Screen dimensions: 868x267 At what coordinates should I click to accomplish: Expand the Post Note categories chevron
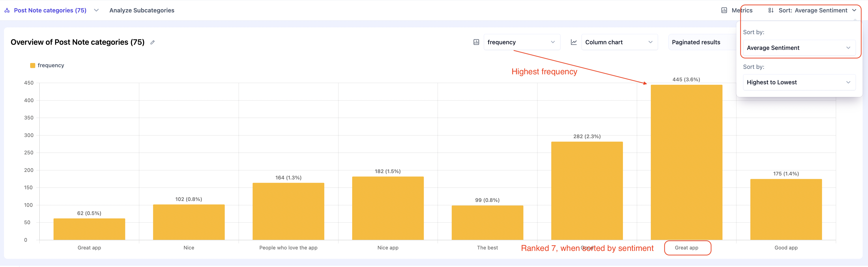click(96, 11)
